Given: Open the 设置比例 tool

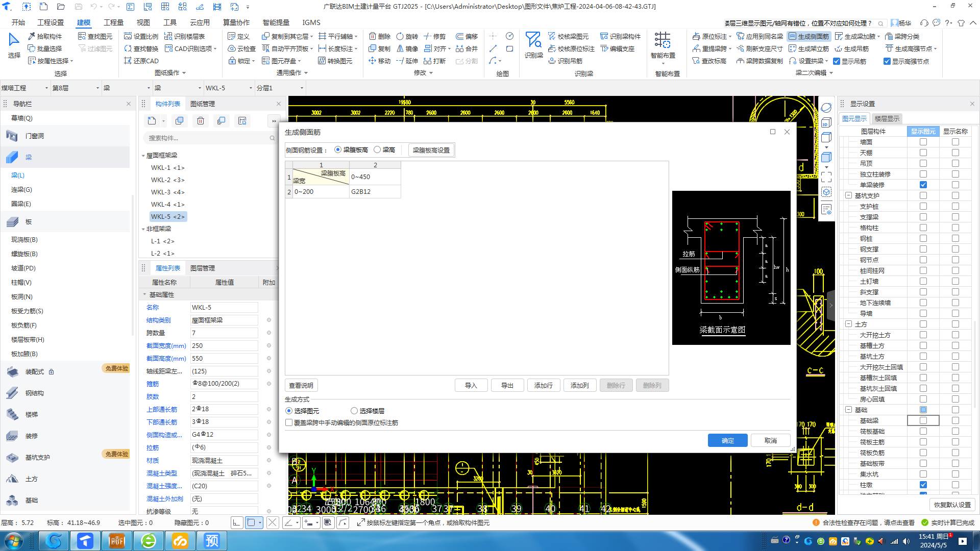Looking at the screenshot, I should (141, 36).
